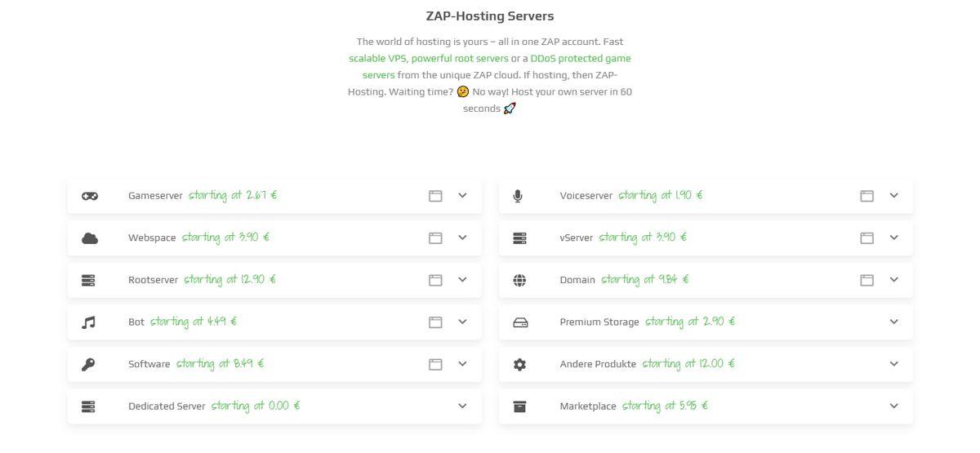
Task: Click the Voiceserver microphone icon
Action: click(x=518, y=196)
